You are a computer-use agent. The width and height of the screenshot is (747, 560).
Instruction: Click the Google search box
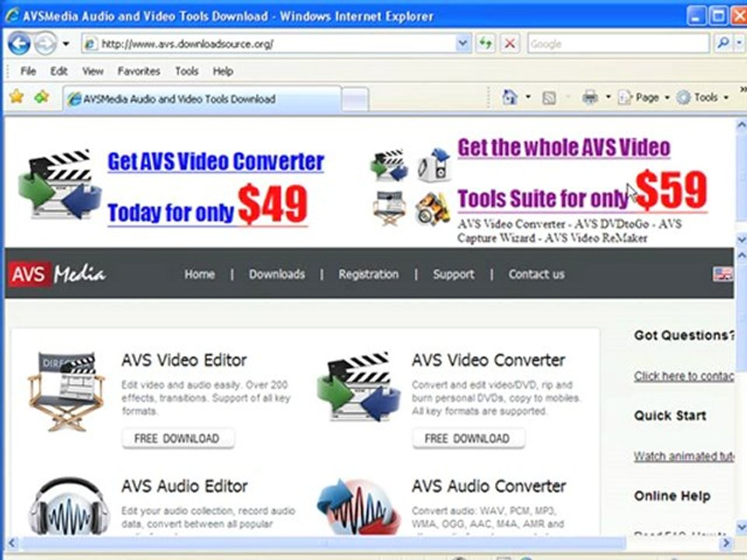618,44
